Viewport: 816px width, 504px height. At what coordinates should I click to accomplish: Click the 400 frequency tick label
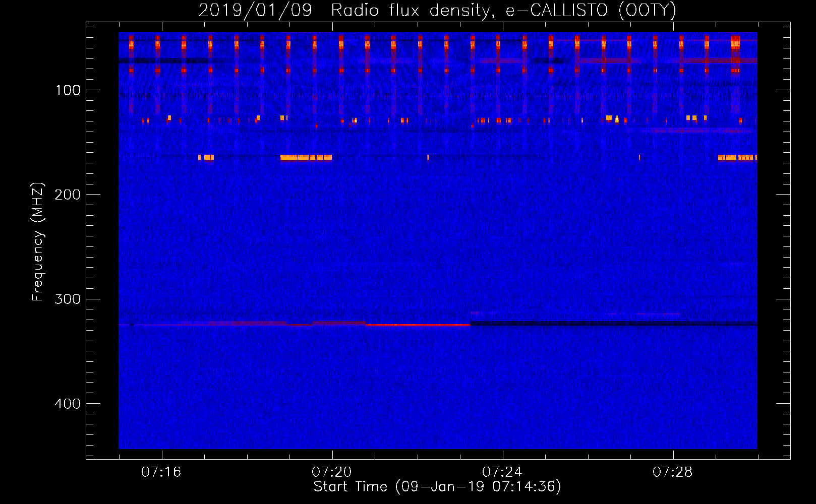coord(68,404)
